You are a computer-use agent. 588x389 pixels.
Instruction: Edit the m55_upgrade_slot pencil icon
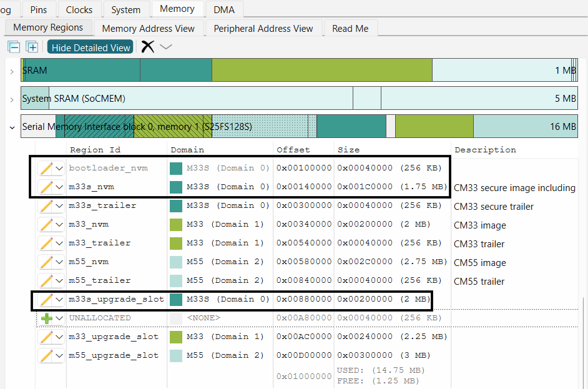coord(46,356)
